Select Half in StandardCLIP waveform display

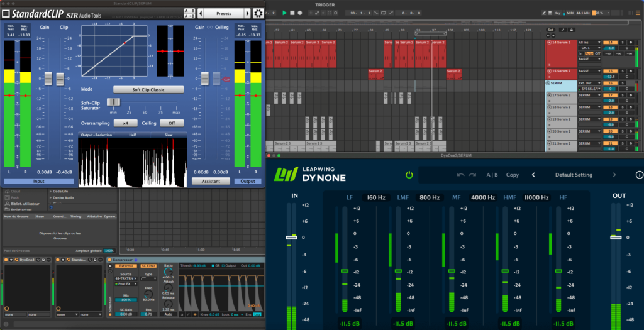coord(133,135)
